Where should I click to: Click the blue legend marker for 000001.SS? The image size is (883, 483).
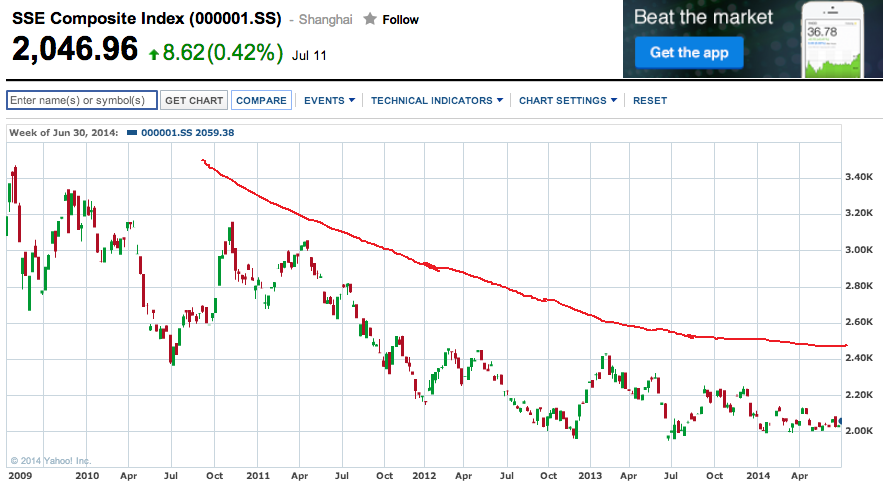133,133
